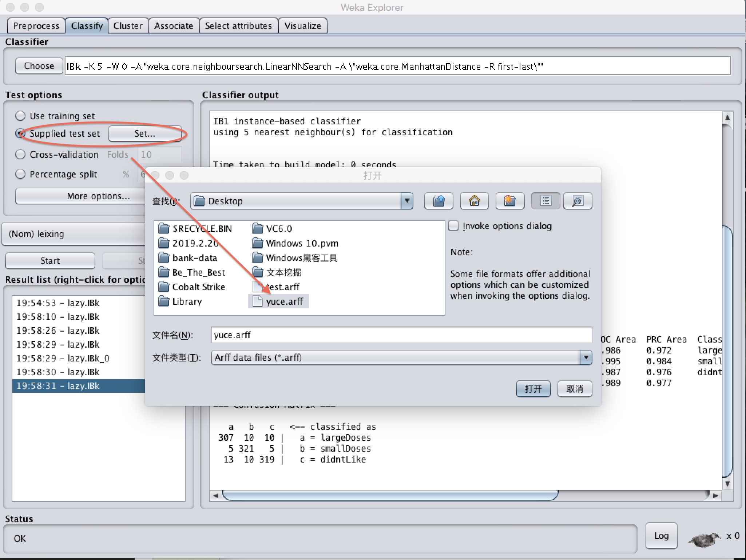
Task: Click the 打开 open button
Action: (533, 389)
